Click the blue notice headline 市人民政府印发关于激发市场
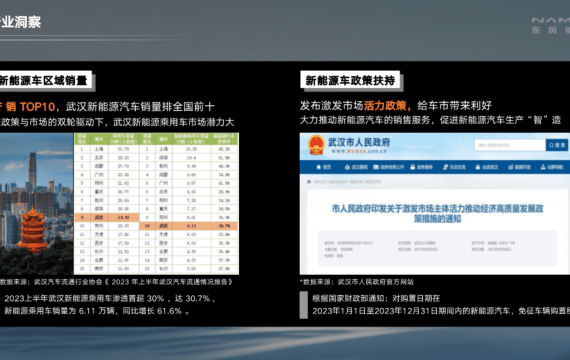Image resolution: width=570 pixels, height=360 pixels. pyautogui.click(x=437, y=213)
